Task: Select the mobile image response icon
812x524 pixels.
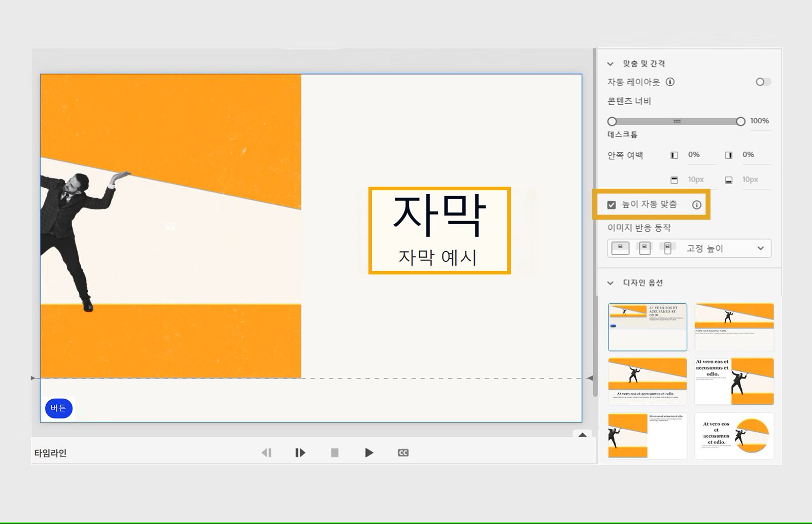Action: [666, 248]
